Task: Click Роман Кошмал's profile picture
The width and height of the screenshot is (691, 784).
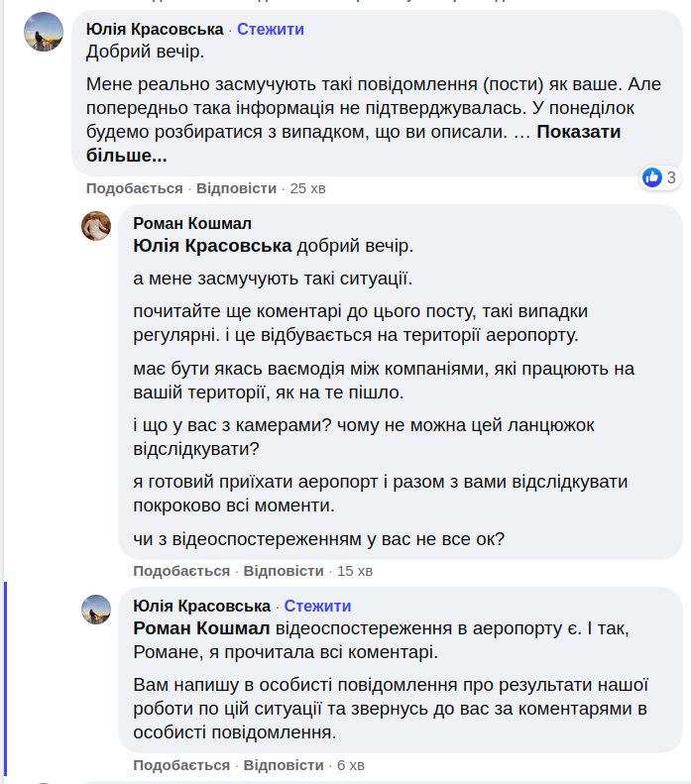Action: click(x=95, y=226)
